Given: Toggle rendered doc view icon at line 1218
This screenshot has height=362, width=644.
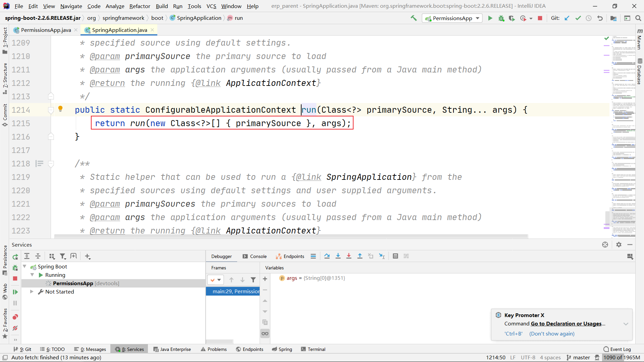Looking at the screenshot, I should (x=40, y=163).
